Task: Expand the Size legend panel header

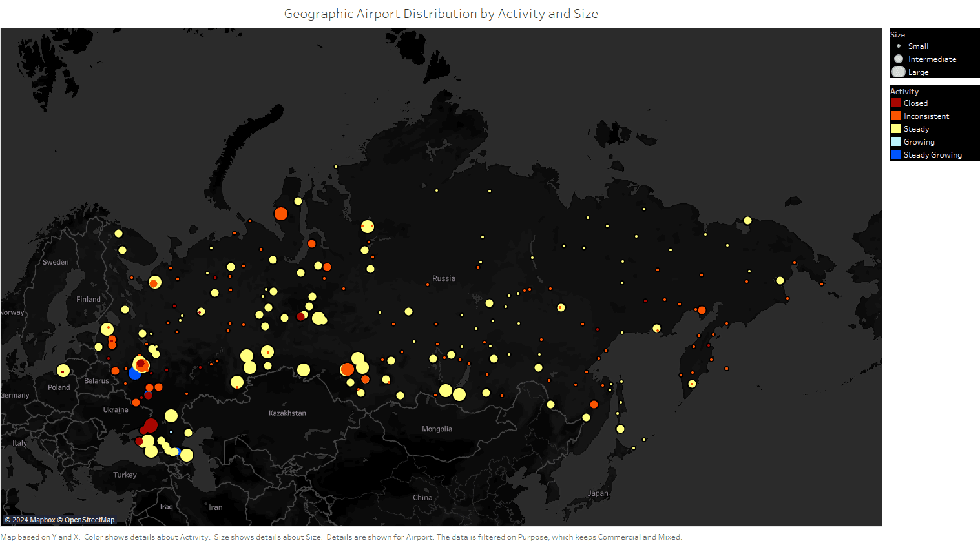Action: tap(897, 34)
